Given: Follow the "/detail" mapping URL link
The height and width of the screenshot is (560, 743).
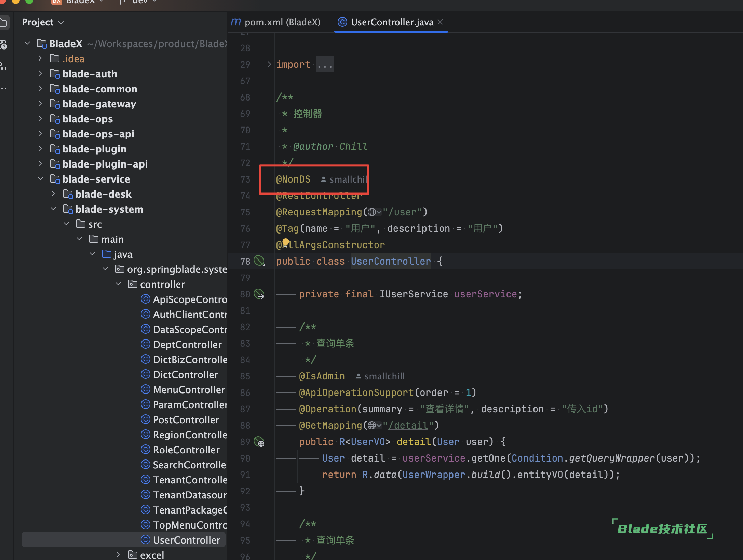Looking at the screenshot, I should (x=408, y=426).
